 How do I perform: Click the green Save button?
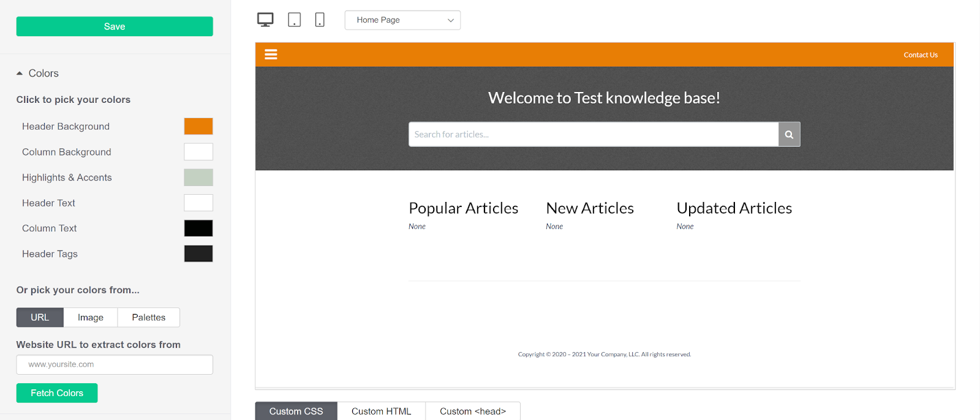(115, 26)
